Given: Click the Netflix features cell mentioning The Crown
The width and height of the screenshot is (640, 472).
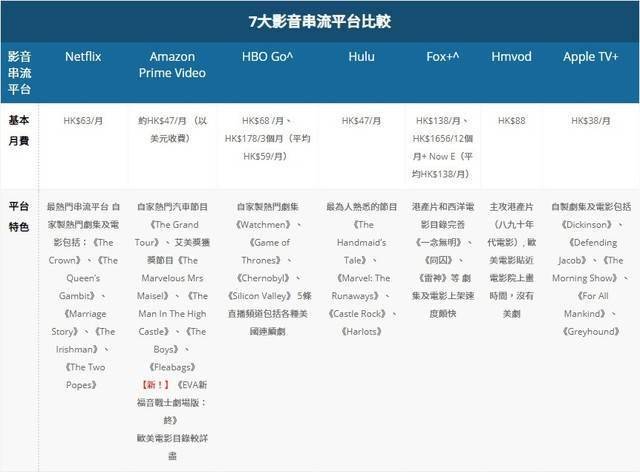Looking at the screenshot, I should (x=83, y=296).
